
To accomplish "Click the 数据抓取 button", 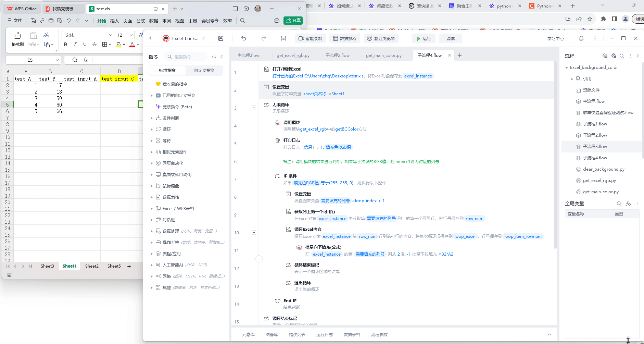I will (345, 39).
